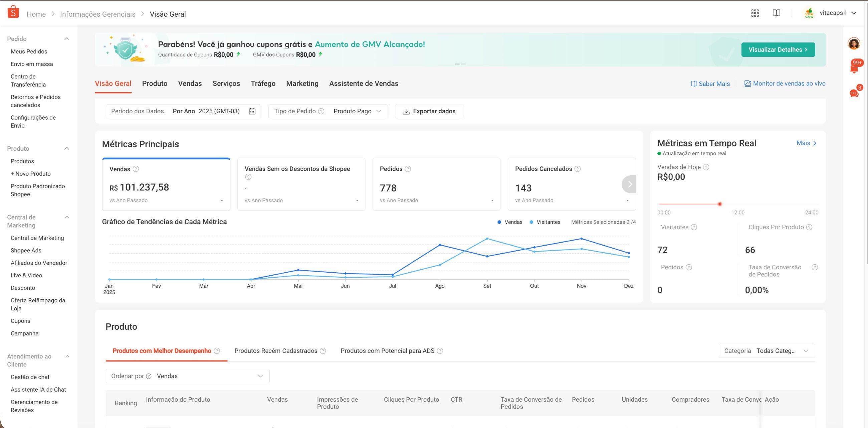Collapse the Pedido sidebar section
868x428 pixels.
coord(67,39)
